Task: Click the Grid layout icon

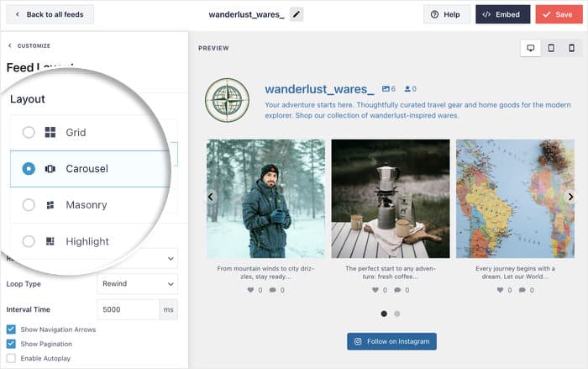Action: (50, 132)
